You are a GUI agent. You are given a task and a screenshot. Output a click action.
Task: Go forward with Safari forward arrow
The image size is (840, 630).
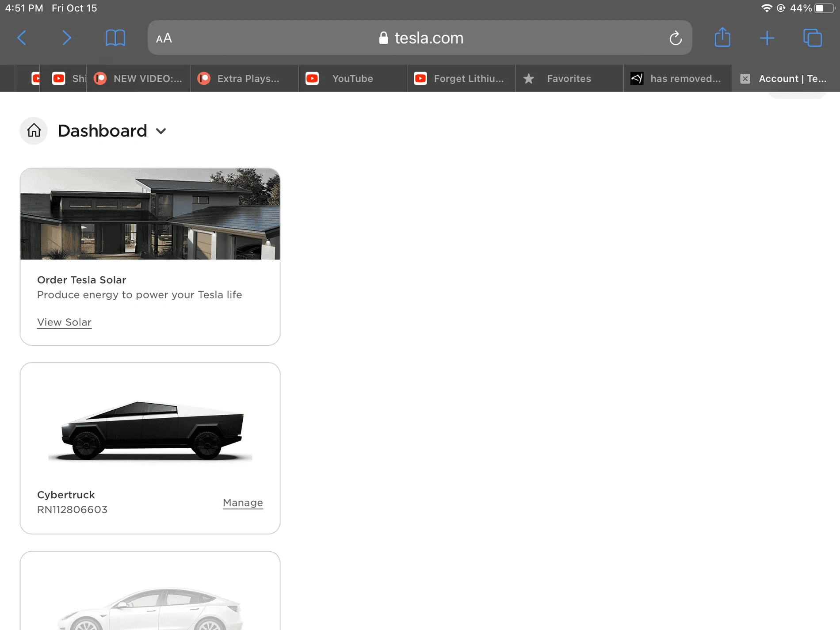click(66, 38)
